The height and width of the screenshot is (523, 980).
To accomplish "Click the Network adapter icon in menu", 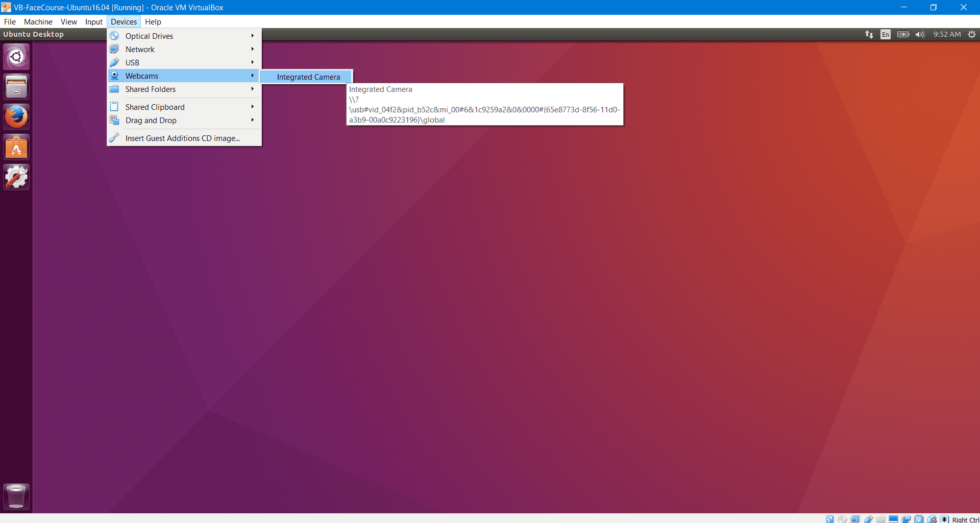I will point(114,49).
